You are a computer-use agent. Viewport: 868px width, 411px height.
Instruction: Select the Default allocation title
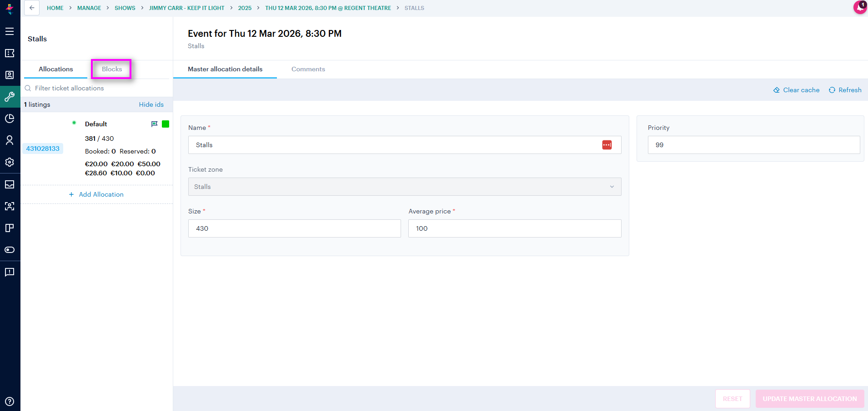point(96,124)
